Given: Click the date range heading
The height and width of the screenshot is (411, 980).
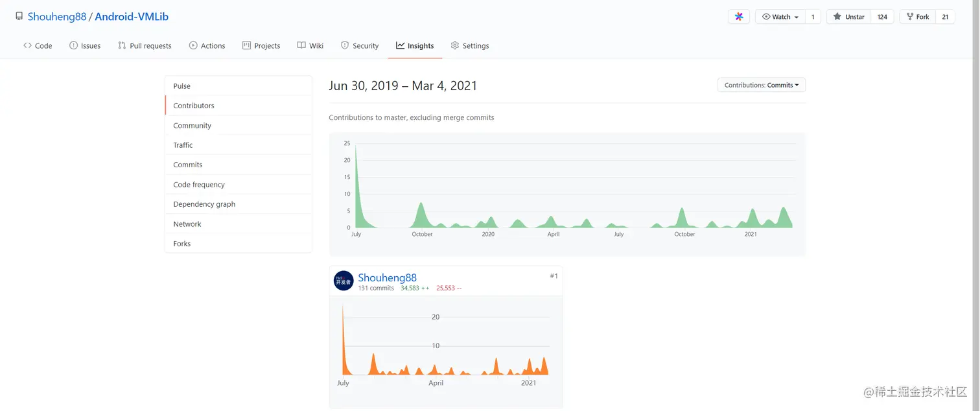Looking at the screenshot, I should click(403, 86).
